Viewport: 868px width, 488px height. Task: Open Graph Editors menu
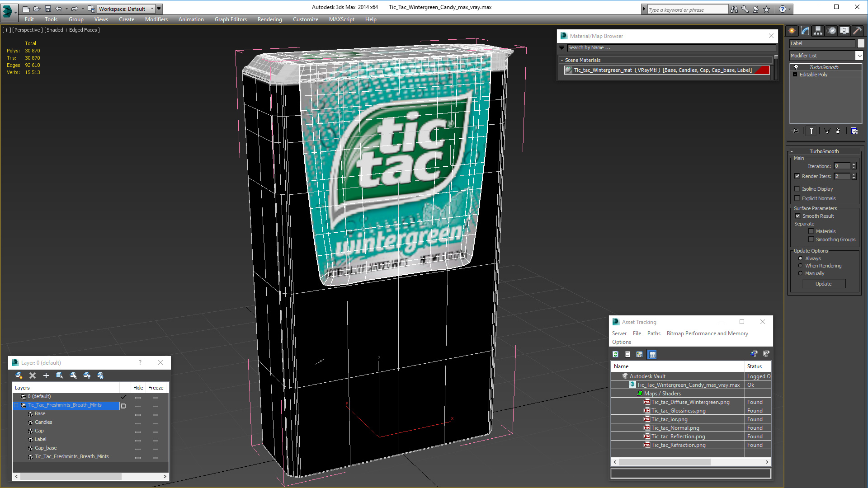(x=231, y=19)
